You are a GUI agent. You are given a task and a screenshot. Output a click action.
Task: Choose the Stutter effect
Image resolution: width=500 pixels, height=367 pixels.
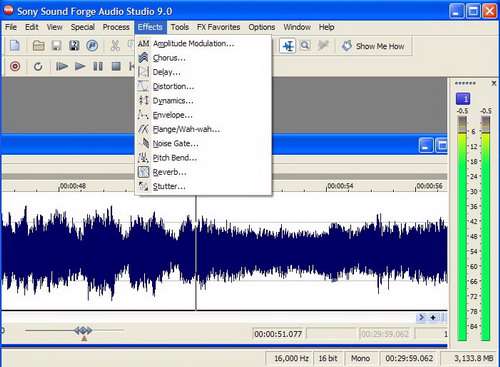[x=203, y=187]
